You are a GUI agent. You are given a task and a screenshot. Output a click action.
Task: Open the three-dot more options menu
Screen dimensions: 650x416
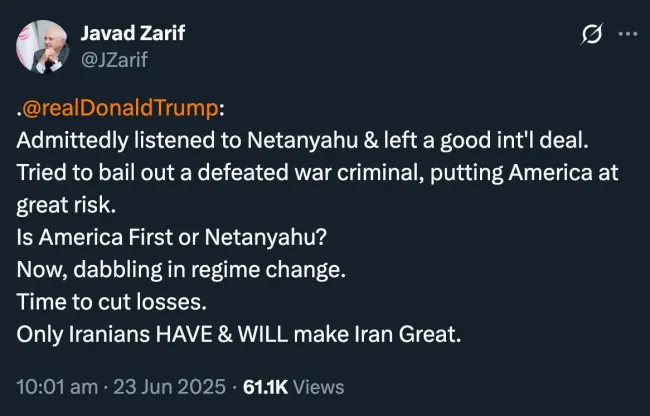[x=627, y=35]
